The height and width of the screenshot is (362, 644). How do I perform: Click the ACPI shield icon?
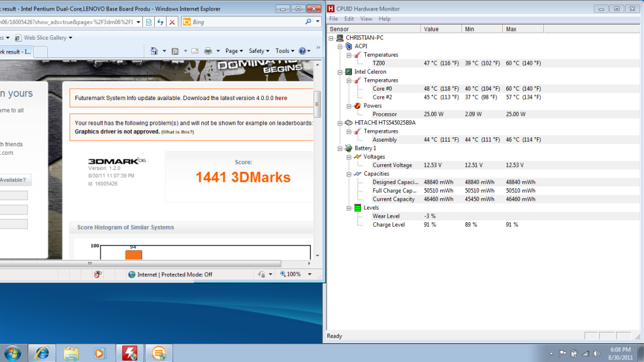349,47
